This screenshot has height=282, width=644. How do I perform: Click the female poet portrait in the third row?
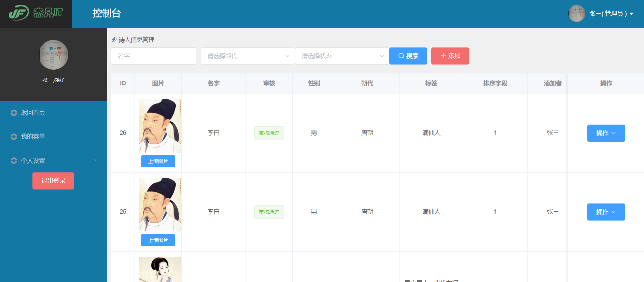coord(160,269)
